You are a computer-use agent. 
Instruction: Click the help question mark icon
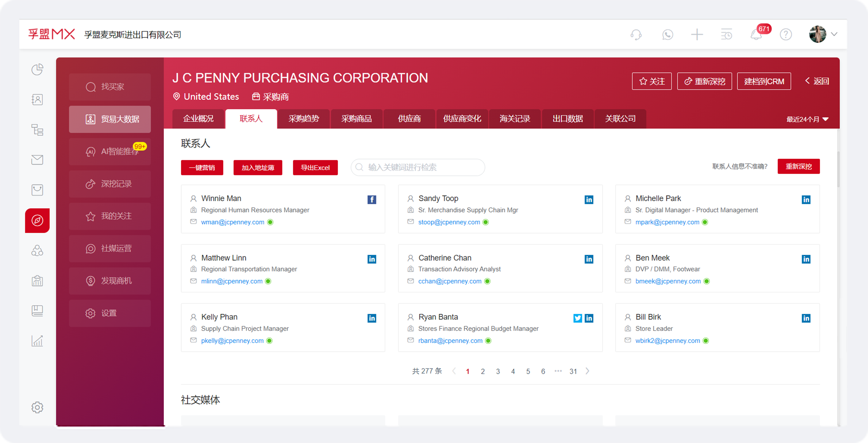(786, 35)
